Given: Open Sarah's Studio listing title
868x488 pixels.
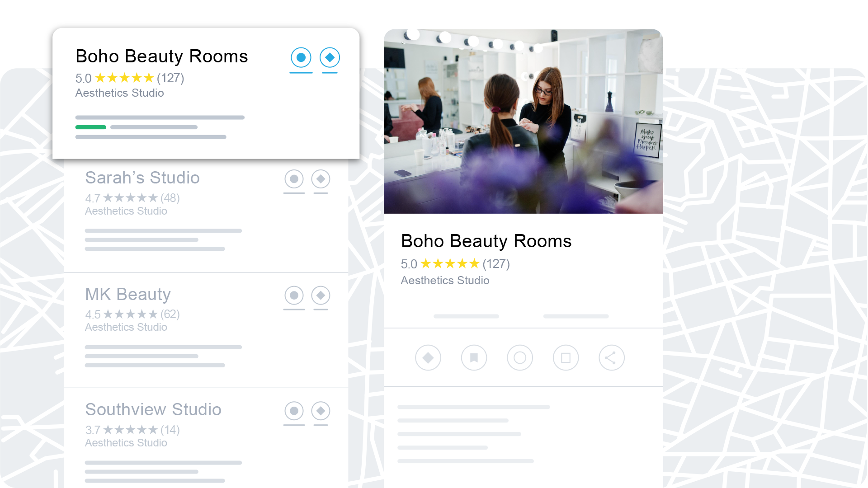Looking at the screenshot, I should (142, 178).
